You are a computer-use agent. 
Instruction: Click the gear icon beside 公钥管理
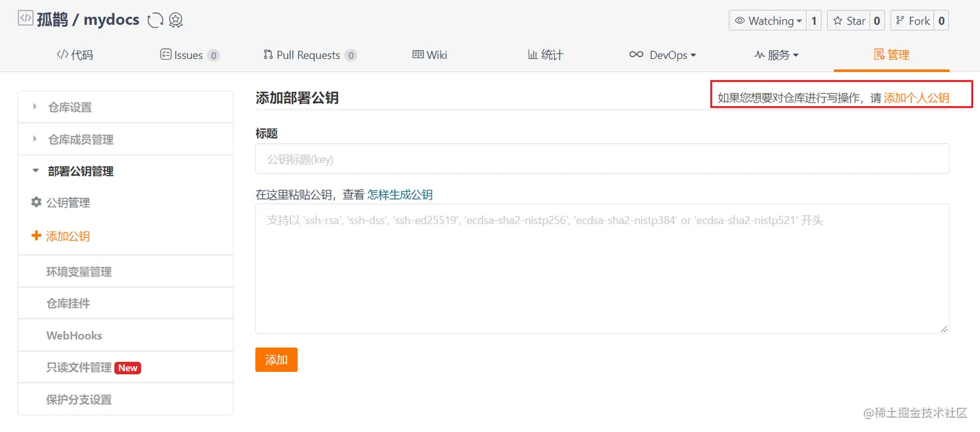pos(36,202)
